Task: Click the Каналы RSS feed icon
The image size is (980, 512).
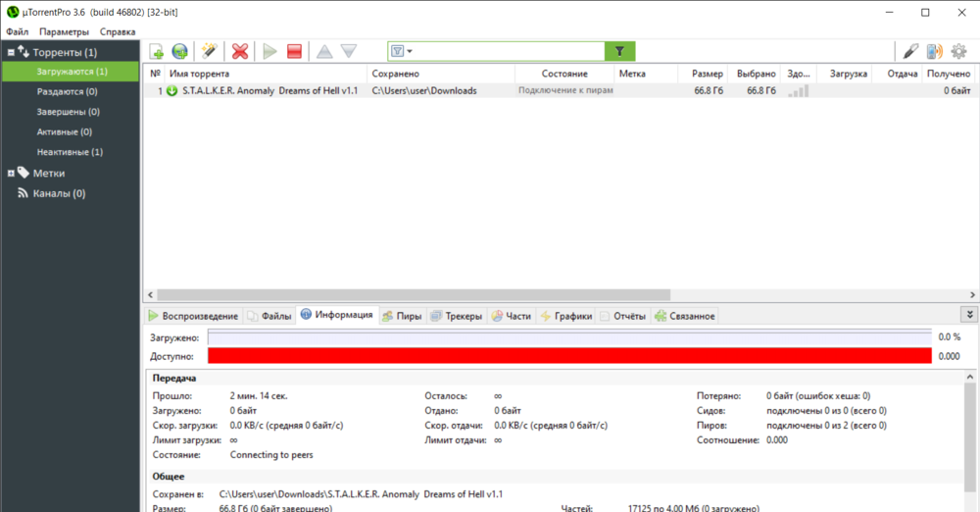Action: coord(24,193)
